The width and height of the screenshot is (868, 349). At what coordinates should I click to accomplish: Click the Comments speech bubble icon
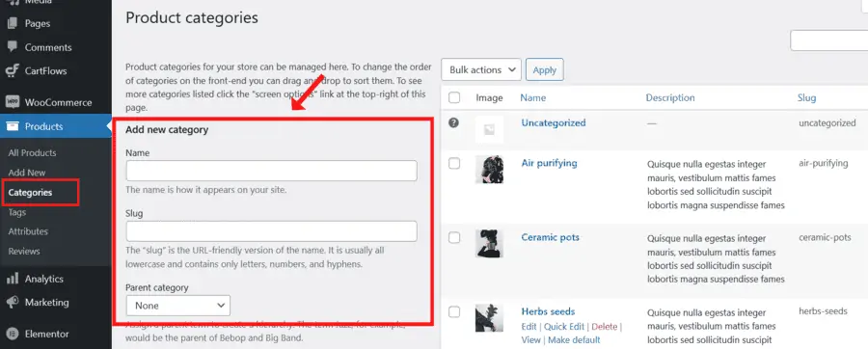[x=13, y=47]
